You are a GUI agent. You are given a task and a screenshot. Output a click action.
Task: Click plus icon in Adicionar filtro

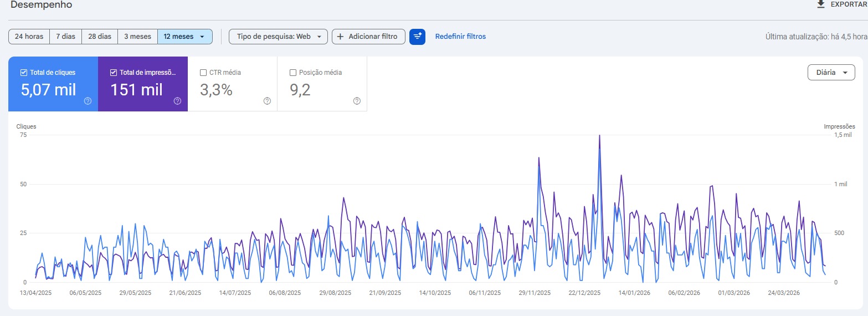click(340, 37)
